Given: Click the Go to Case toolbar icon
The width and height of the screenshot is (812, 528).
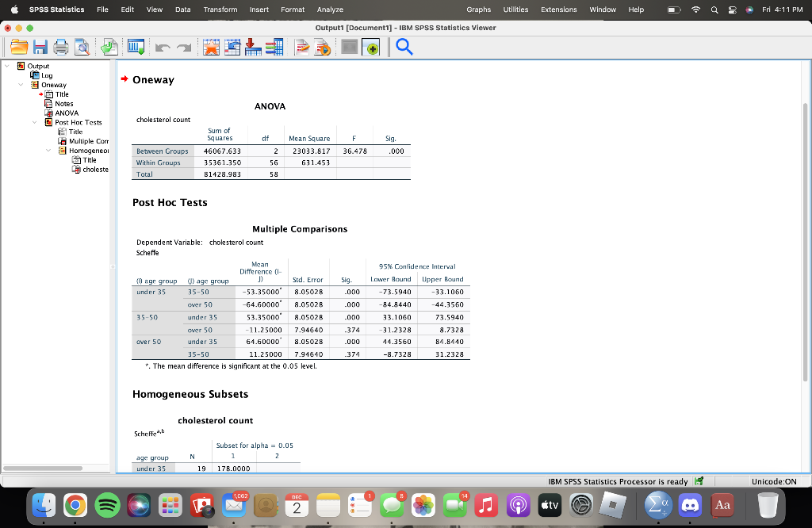Looking at the screenshot, I should point(232,47).
